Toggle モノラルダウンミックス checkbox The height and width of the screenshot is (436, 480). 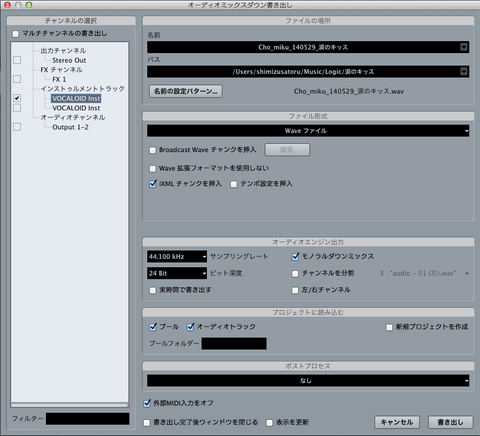295,256
